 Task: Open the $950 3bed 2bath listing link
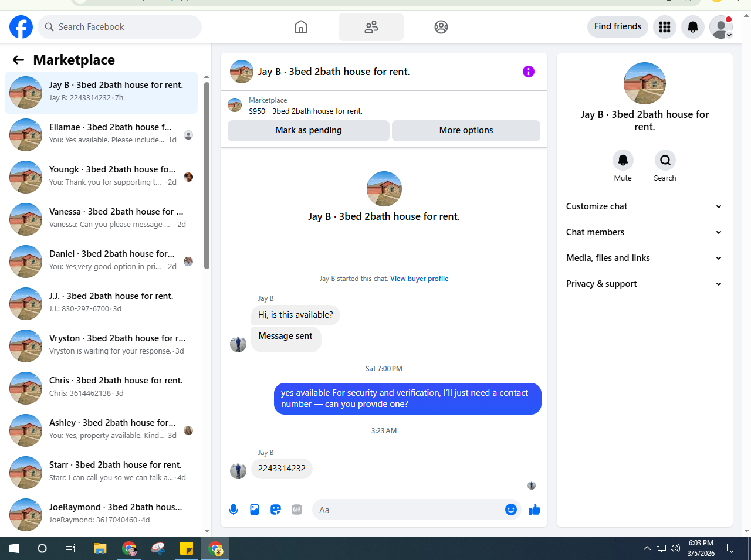point(306,111)
